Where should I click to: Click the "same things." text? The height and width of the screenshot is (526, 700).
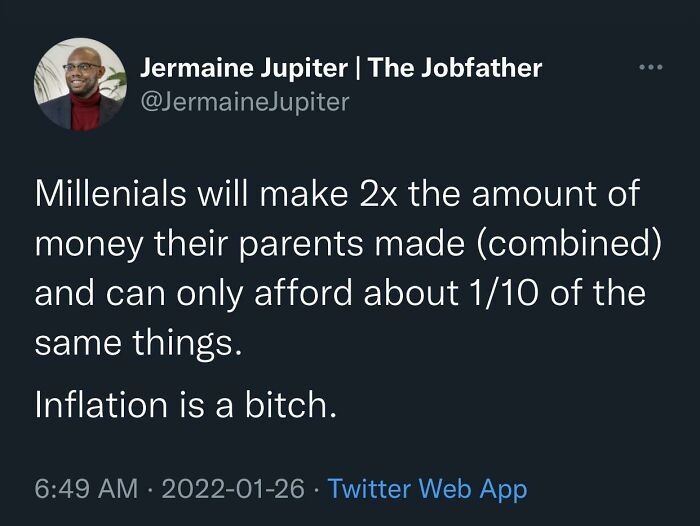tap(138, 344)
